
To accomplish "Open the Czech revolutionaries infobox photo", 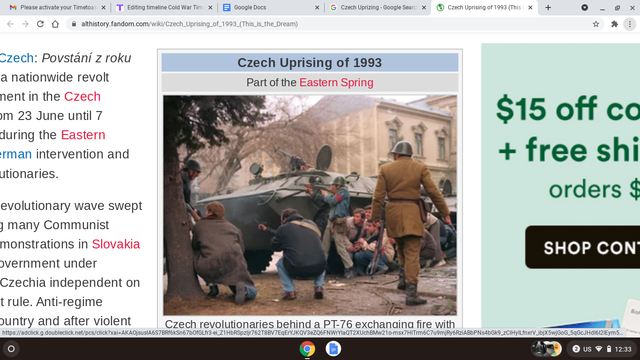I will pyautogui.click(x=310, y=205).
